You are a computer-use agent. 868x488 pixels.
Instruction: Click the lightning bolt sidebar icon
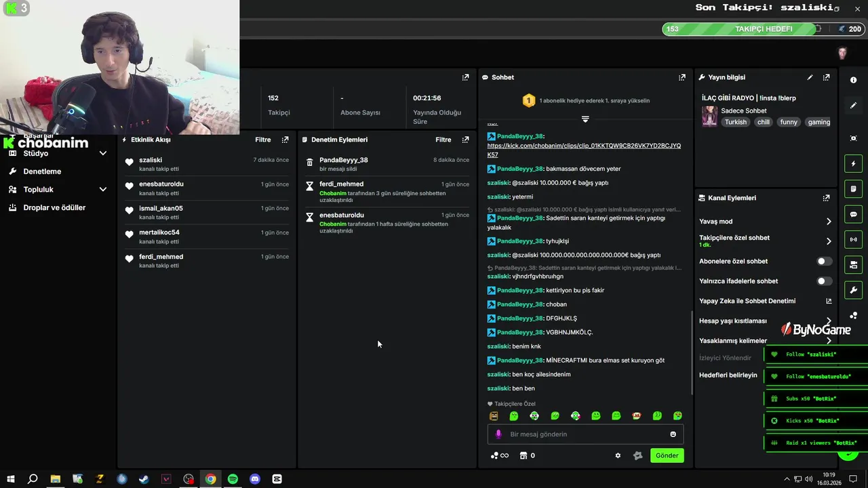click(853, 163)
